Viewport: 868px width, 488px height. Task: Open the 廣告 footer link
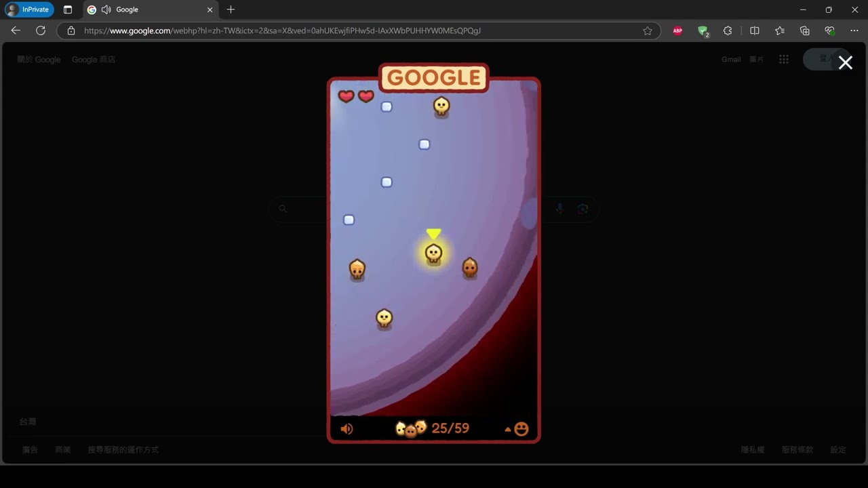(x=30, y=450)
